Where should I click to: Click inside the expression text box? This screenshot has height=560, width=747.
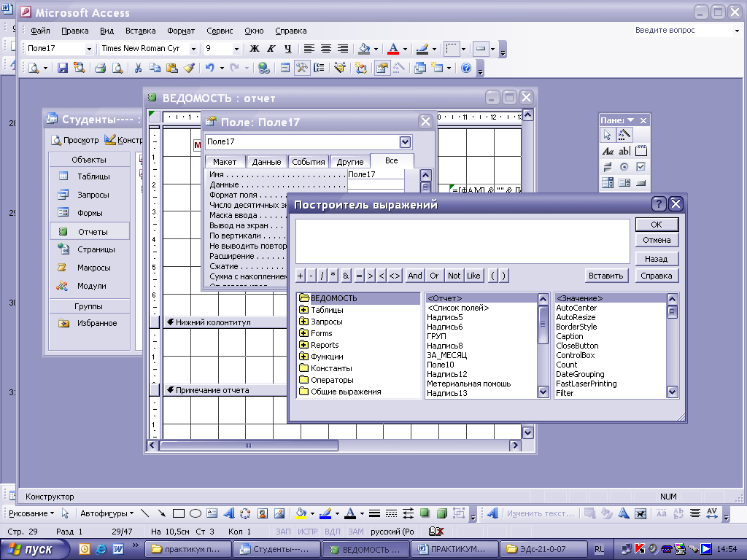click(x=462, y=241)
